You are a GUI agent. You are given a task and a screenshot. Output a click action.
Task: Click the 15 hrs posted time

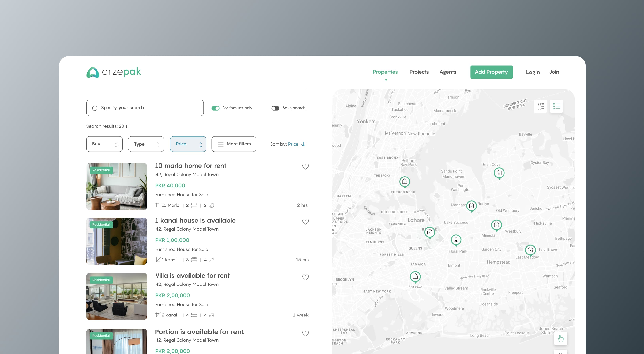302,260
